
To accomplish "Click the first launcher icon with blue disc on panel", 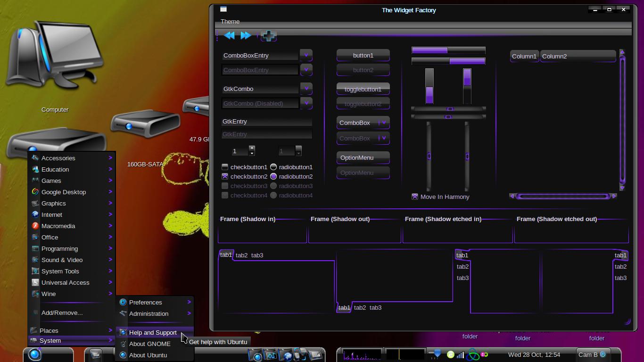I will point(255,355).
